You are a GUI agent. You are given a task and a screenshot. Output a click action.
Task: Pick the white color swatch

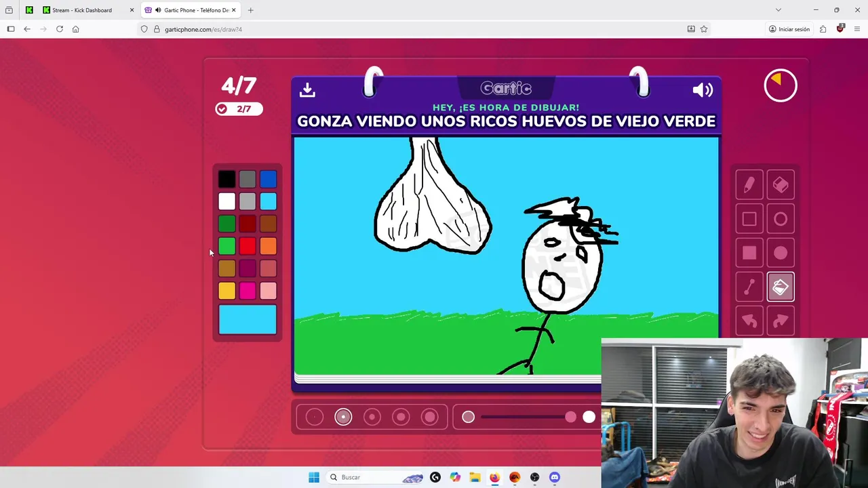(x=227, y=201)
